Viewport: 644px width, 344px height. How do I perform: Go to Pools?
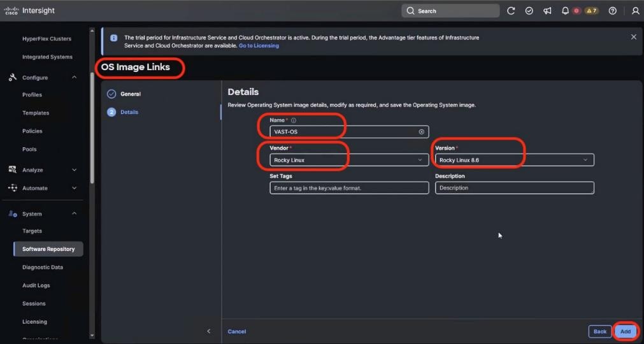(29, 149)
